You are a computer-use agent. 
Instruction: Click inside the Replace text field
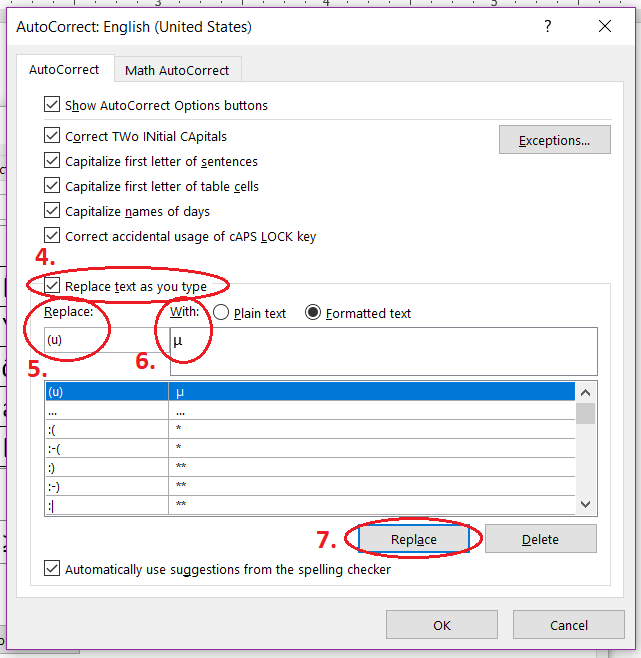[x=105, y=340]
